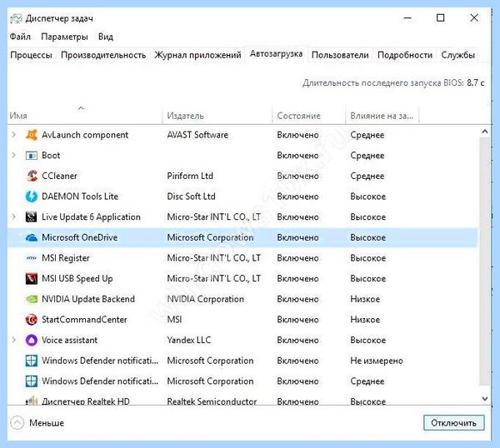Click the Диспетчер Realtek HD icon

pyautogui.click(x=32, y=401)
